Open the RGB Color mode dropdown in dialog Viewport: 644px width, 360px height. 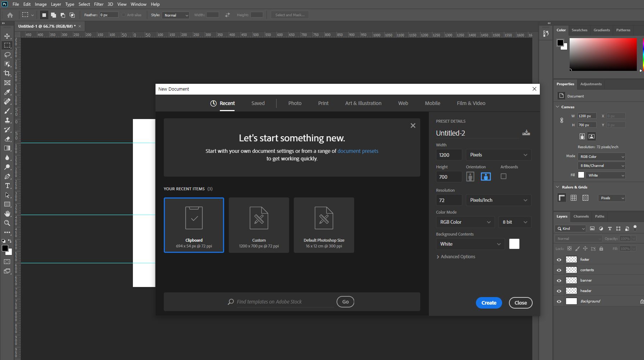click(465, 222)
